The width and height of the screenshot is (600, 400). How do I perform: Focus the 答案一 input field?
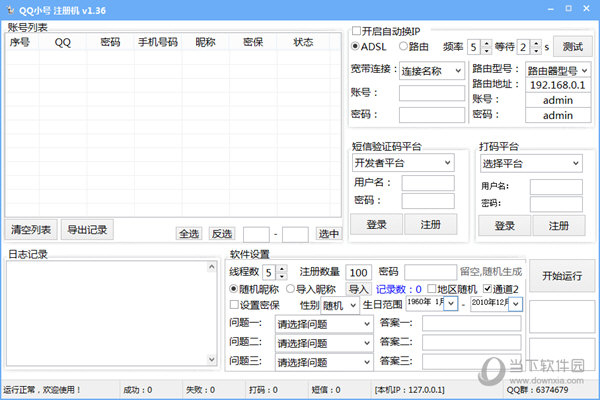[471, 323]
